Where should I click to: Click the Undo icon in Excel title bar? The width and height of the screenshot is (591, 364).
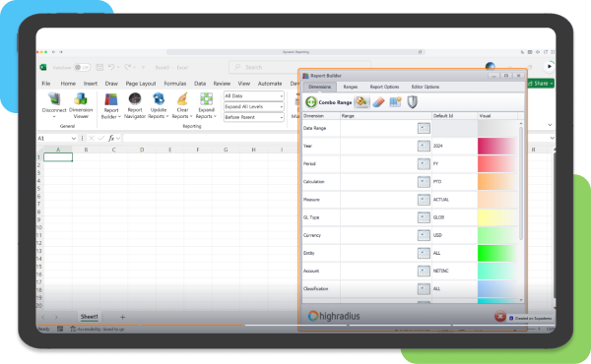tap(111, 67)
